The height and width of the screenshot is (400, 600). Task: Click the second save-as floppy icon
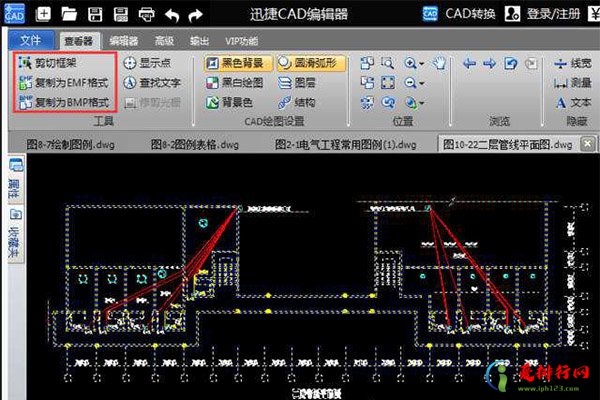click(121, 15)
